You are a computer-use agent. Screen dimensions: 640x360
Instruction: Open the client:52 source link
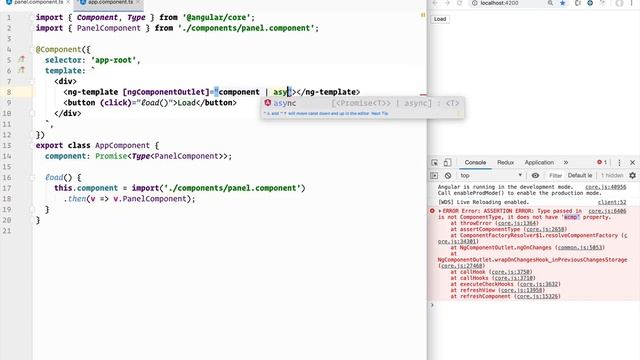pos(612,202)
